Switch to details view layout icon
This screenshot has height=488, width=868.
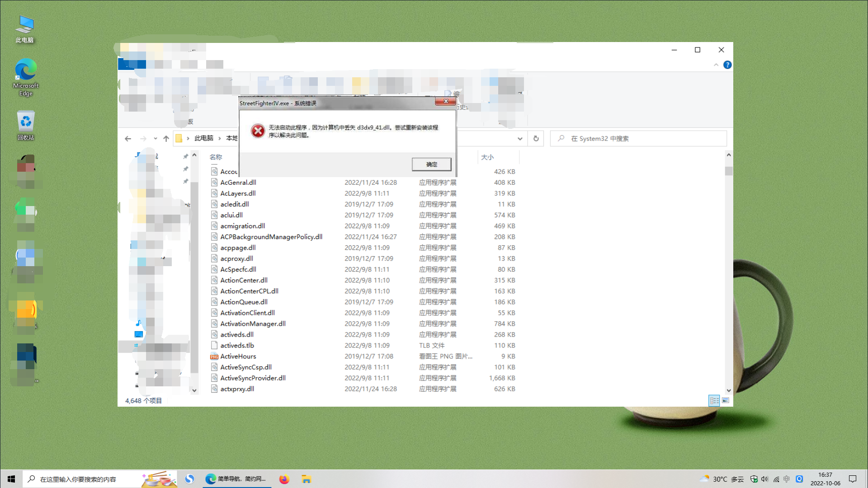(x=714, y=401)
